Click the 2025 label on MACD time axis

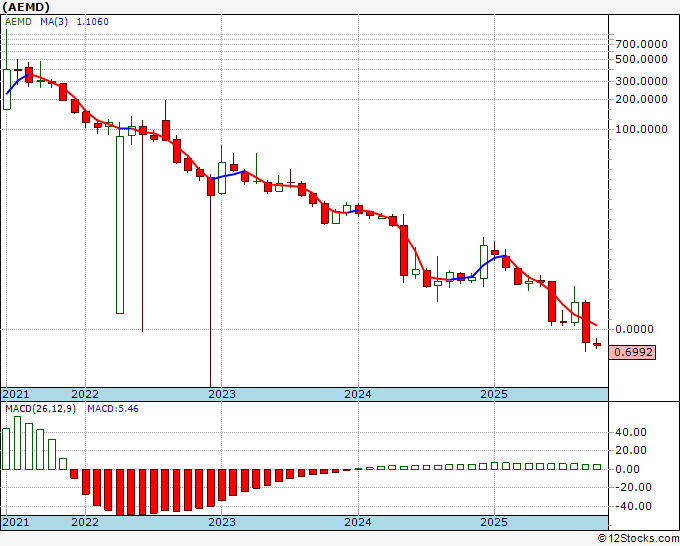coord(494,522)
